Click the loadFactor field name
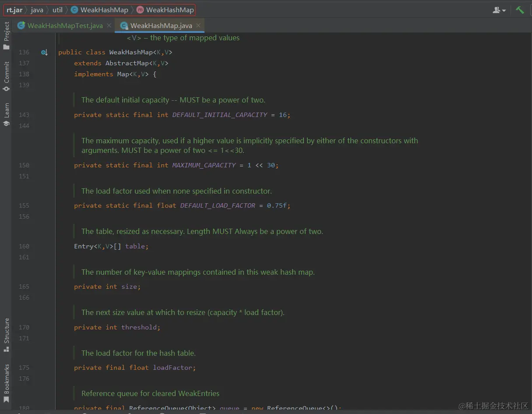The height and width of the screenshot is (414, 532). (x=172, y=368)
